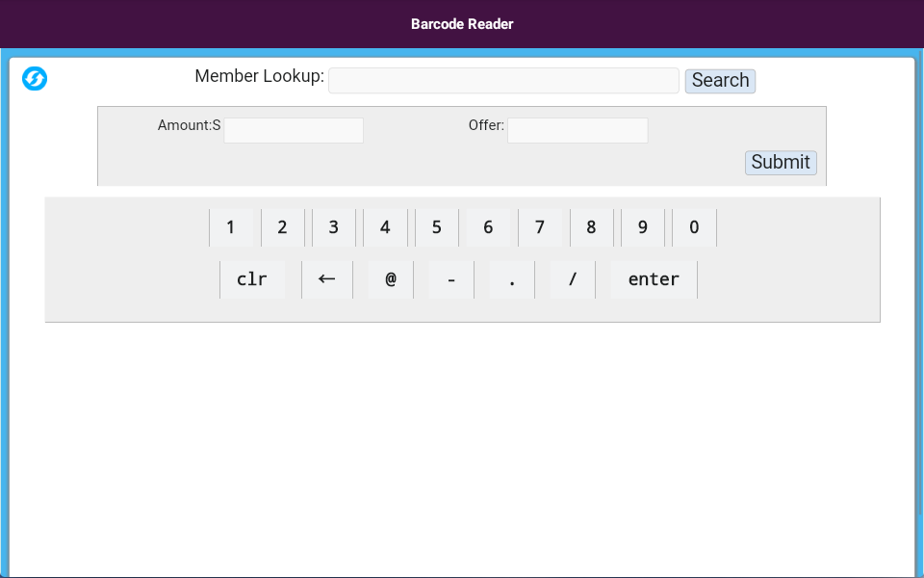Focus the Member Lookup input field
Image resolution: width=924 pixels, height=578 pixels.
point(503,81)
